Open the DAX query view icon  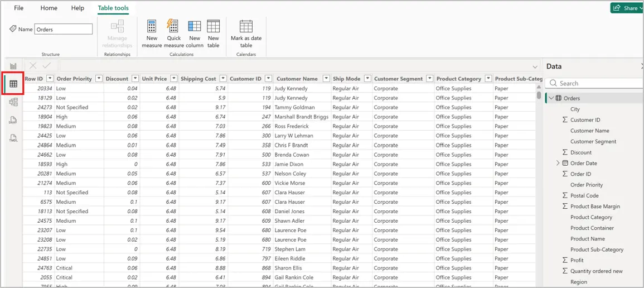click(13, 120)
